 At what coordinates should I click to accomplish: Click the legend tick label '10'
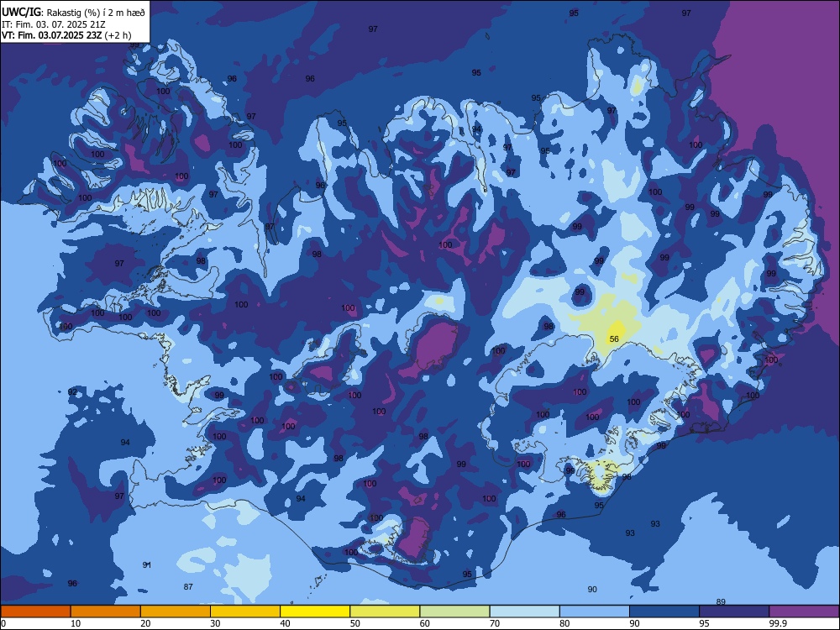[76, 623]
